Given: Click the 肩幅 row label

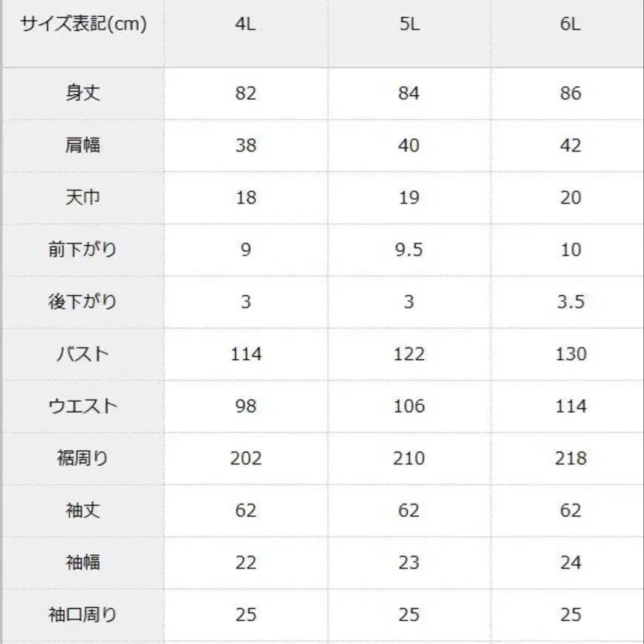Looking at the screenshot, I should [83, 146].
